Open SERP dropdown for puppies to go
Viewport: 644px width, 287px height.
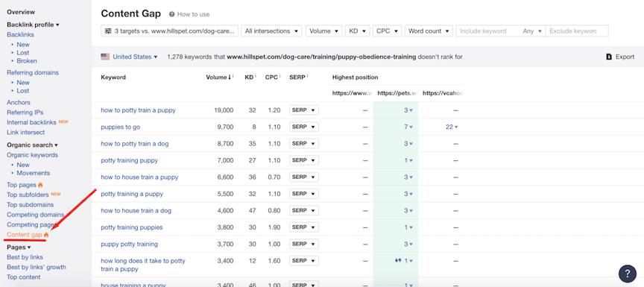click(304, 127)
